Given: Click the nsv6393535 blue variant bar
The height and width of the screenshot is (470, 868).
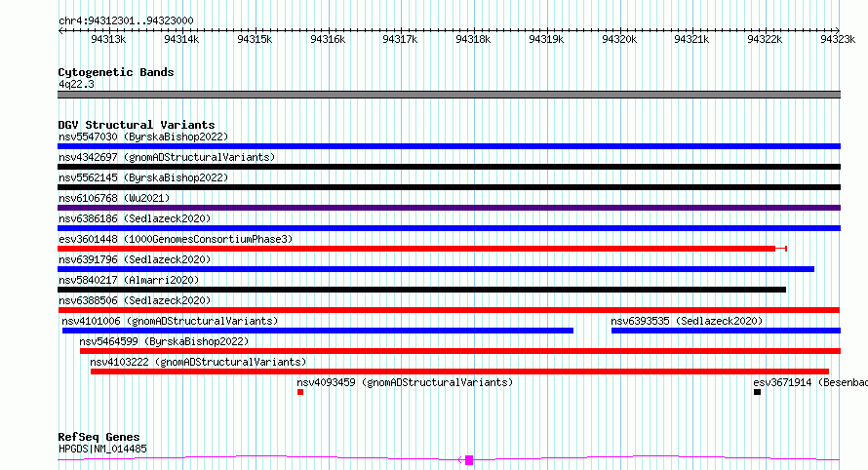Looking at the screenshot, I should click(x=726, y=331).
